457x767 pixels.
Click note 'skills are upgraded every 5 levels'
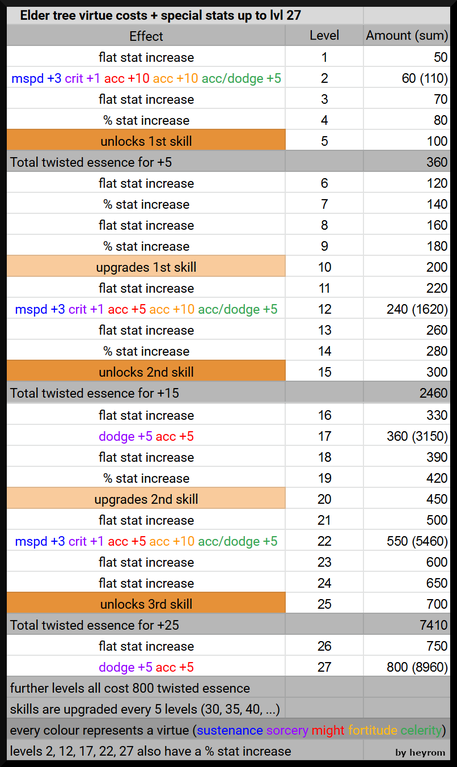pos(145,709)
